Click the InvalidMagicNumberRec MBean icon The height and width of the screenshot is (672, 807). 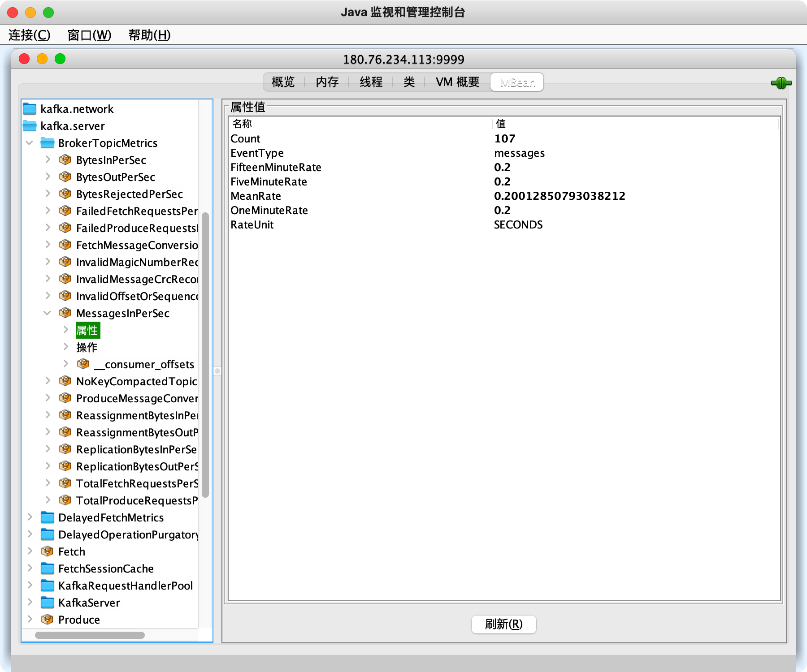pyautogui.click(x=65, y=262)
